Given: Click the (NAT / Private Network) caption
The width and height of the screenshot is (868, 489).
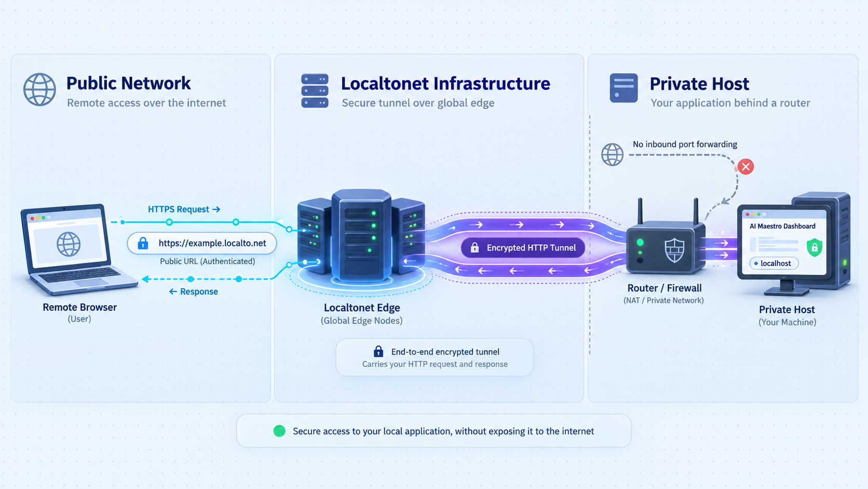Looking at the screenshot, I should click(x=663, y=300).
